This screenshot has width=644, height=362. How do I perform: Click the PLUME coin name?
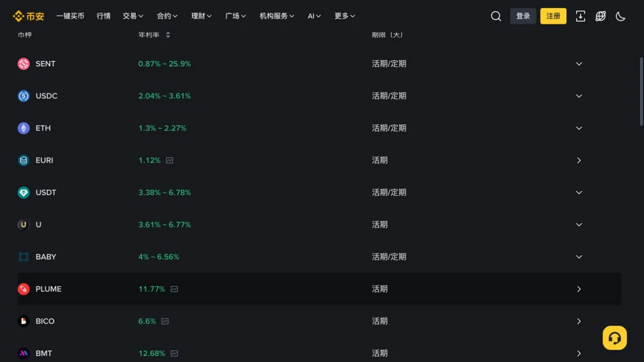(48, 289)
